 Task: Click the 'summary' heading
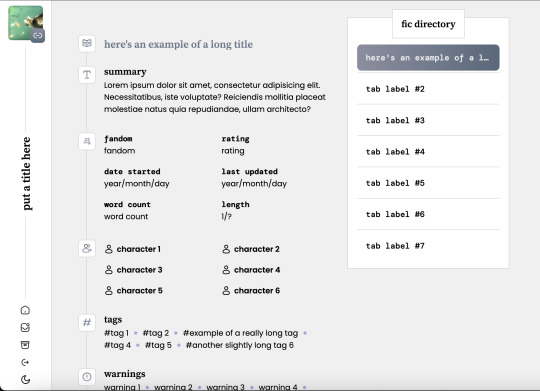tap(125, 72)
